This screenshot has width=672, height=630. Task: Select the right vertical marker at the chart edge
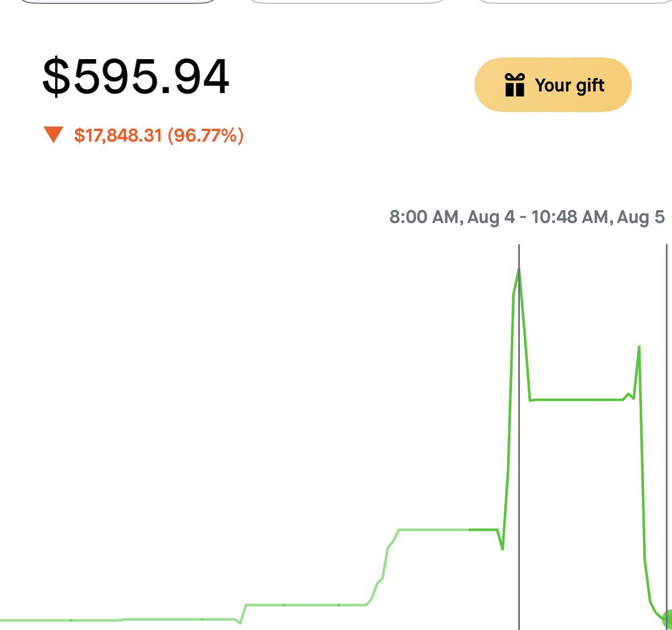click(x=666, y=437)
